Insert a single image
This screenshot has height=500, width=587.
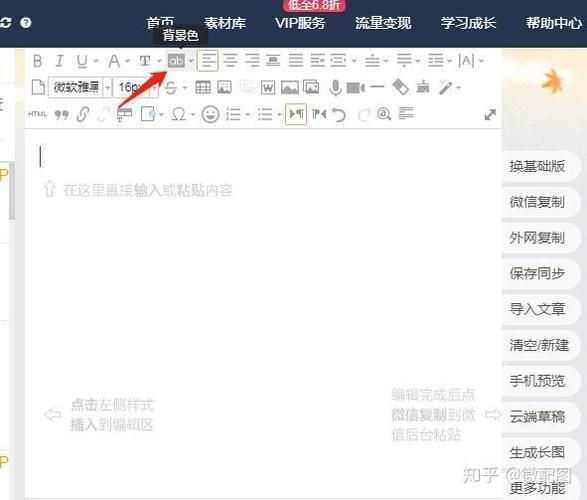290,88
